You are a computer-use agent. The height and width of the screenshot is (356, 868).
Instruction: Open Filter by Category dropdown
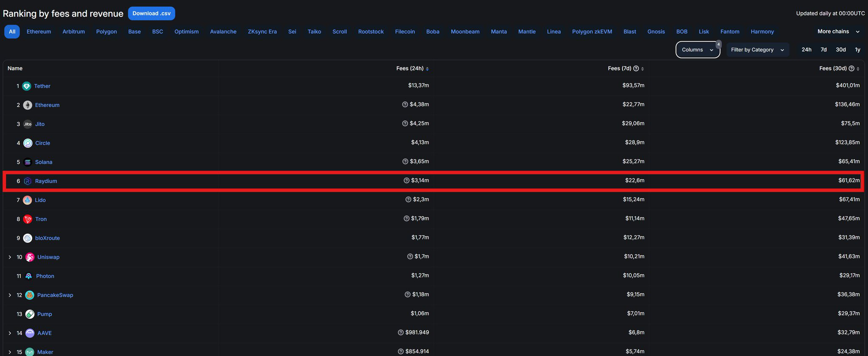(758, 50)
